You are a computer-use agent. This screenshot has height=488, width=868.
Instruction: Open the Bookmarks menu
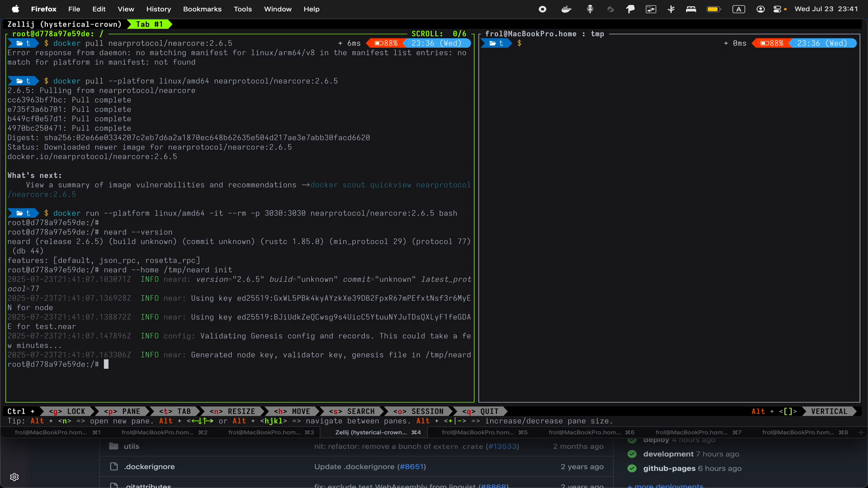pos(202,9)
